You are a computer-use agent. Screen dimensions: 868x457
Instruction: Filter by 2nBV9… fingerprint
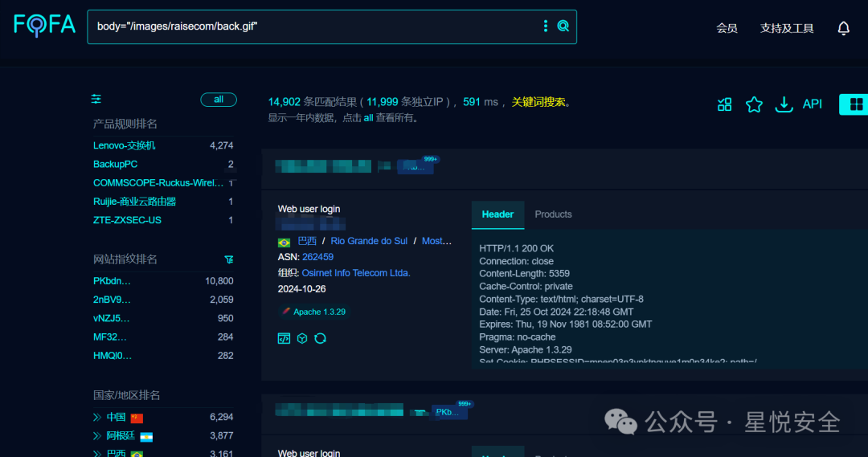(112, 300)
